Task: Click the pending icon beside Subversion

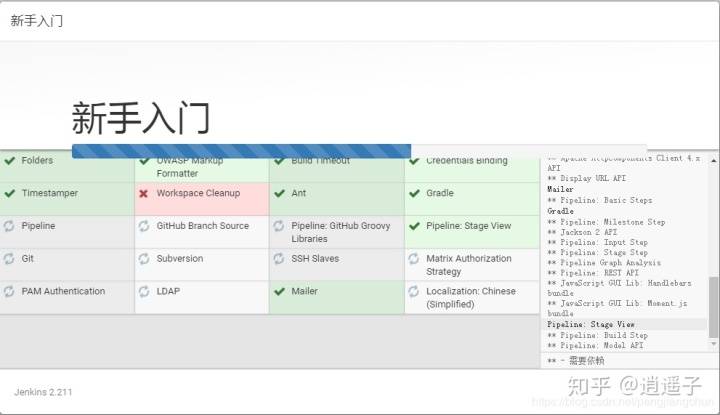Action: pyautogui.click(x=144, y=259)
